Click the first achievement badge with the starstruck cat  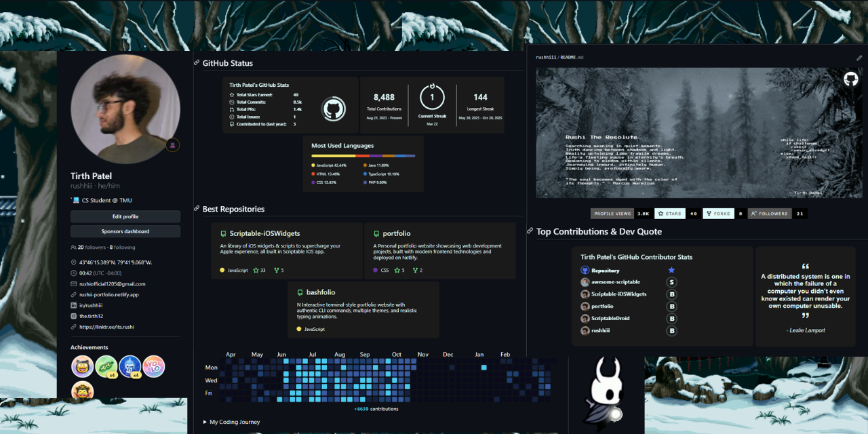click(83, 367)
